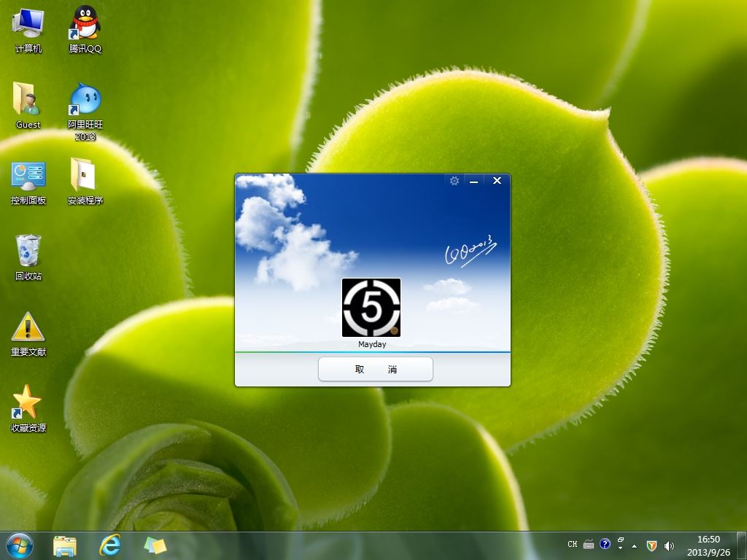747x560 pixels.
Task: Select the 控制面板 desktop icon
Action: (28, 183)
